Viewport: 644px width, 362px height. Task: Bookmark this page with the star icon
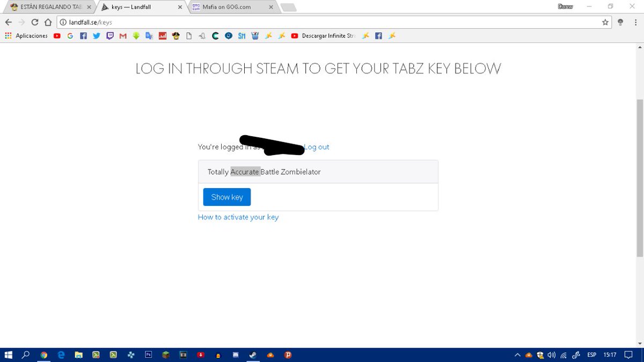pos(605,22)
